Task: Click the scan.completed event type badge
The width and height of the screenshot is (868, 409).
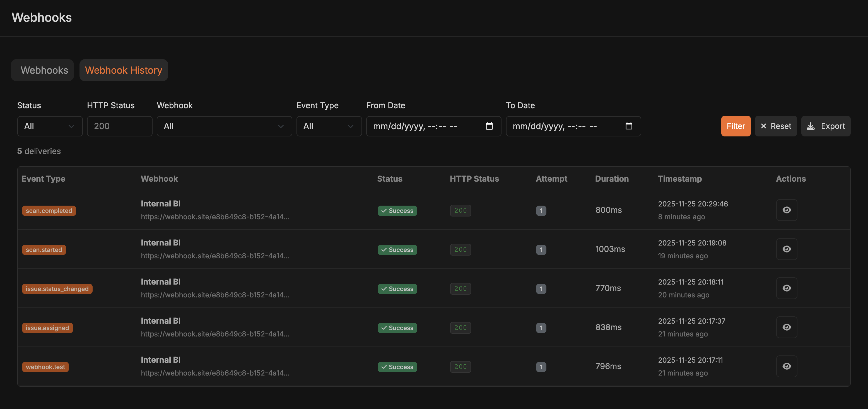Action: click(x=49, y=211)
